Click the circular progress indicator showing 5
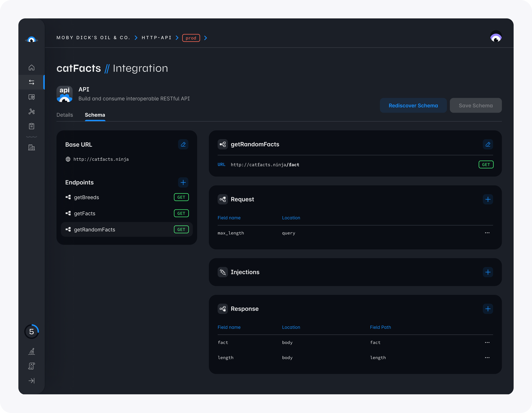The image size is (532, 413). tap(31, 331)
